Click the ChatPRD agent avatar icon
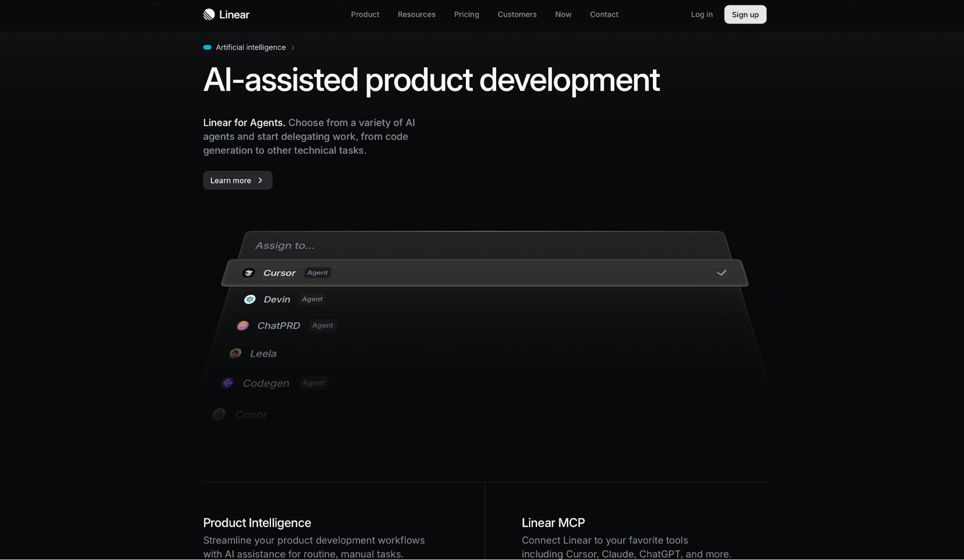The width and height of the screenshot is (964, 560). [243, 326]
